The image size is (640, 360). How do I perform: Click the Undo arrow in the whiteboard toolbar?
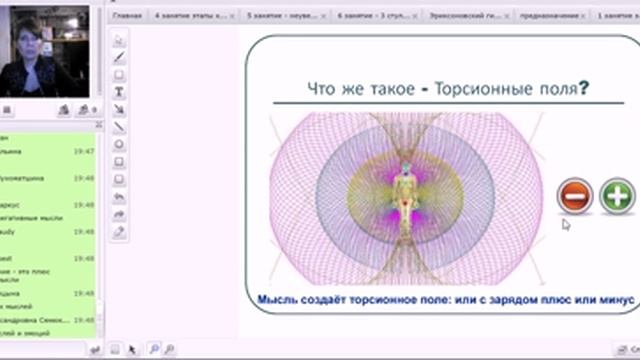[119, 197]
